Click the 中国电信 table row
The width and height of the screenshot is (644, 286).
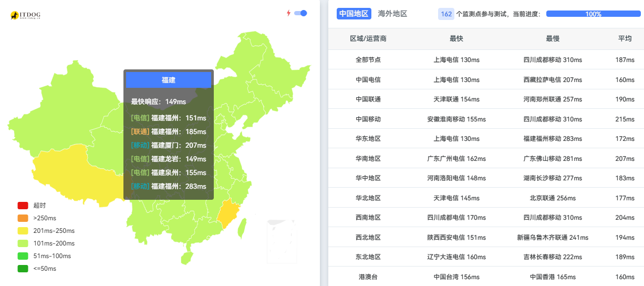tap(485, 80)
